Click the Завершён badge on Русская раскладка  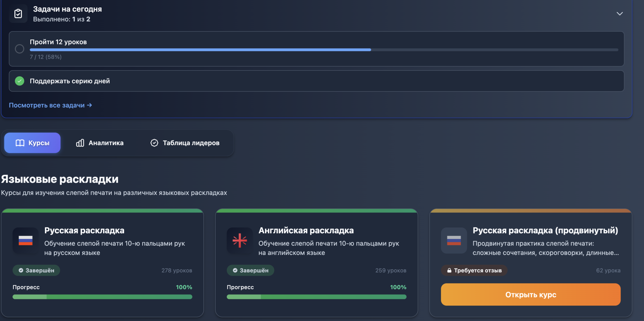[x=36, y=270]
